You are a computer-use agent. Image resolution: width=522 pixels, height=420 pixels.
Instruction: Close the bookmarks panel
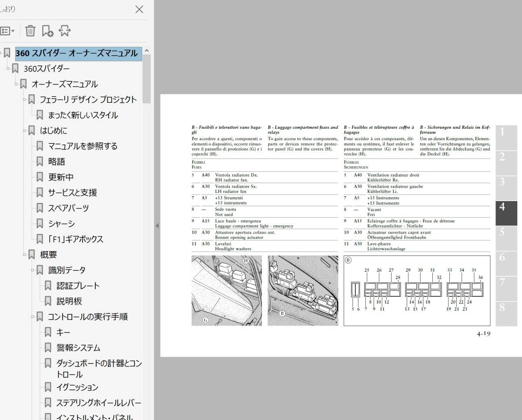click(x=139, y=9)
